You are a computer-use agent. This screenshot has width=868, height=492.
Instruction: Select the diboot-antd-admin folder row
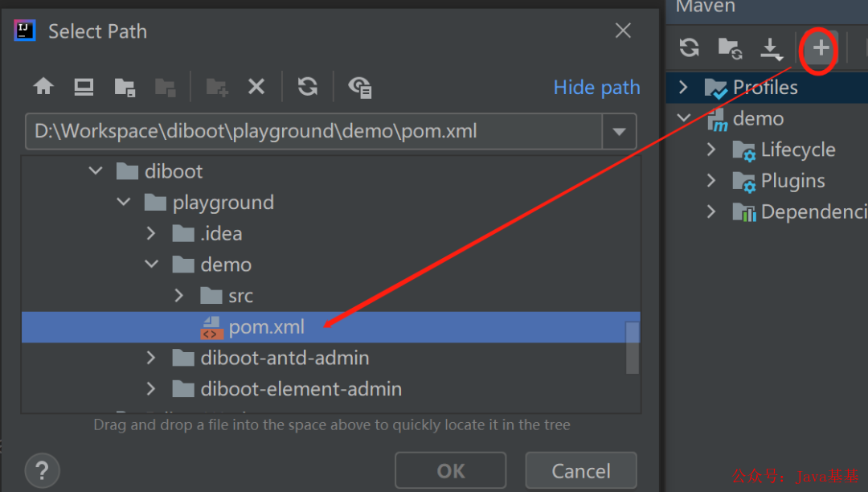click(x=331, y=358)
